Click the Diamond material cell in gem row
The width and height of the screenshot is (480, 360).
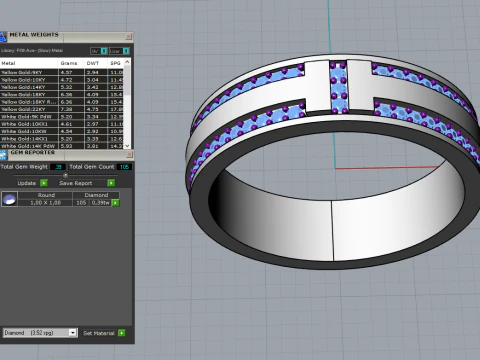pos(96,195)
